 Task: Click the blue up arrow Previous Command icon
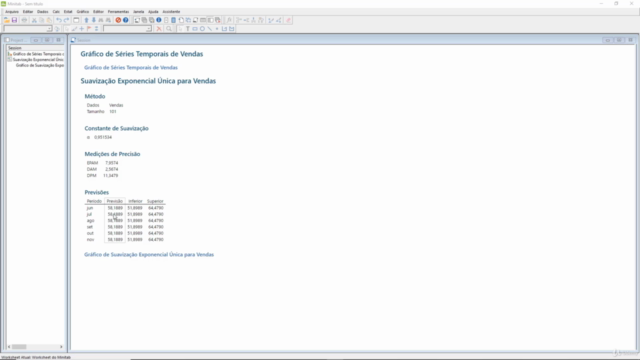86,20
